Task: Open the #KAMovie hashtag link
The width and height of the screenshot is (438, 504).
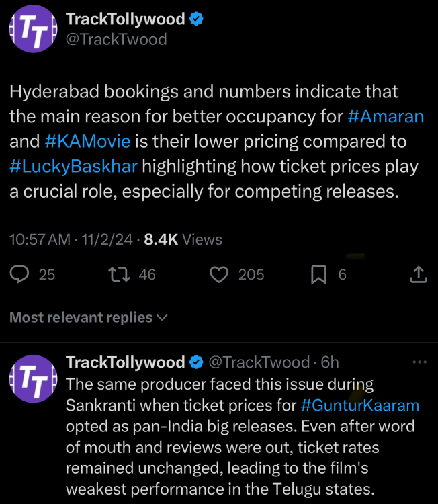Action: pyautogui.click(x=87, y=141)
